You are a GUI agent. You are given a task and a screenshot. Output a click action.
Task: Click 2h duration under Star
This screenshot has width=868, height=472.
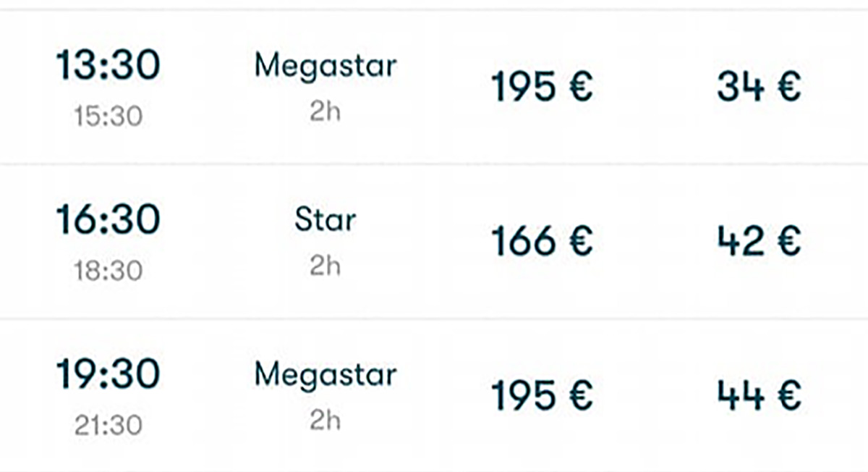pos(325,266)
